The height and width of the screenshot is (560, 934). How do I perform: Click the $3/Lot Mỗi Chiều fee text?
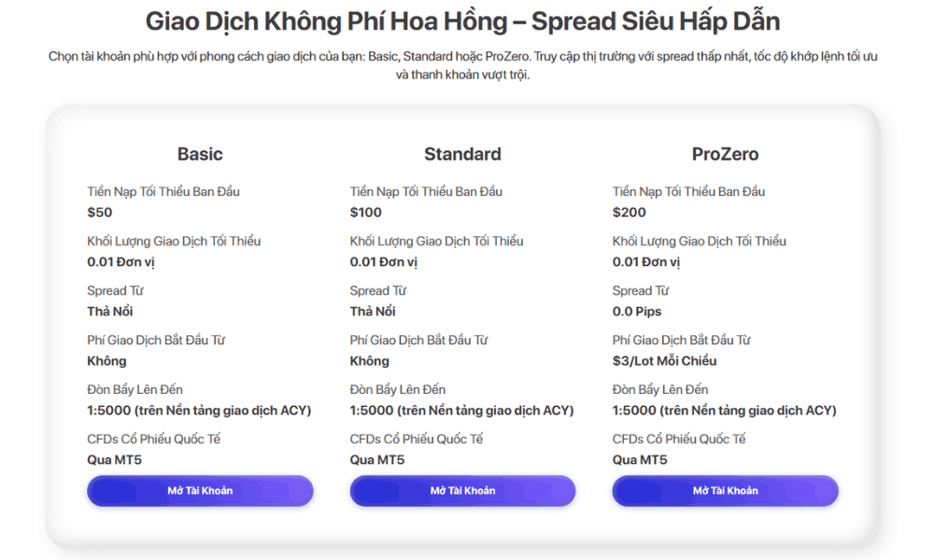pyautogui.click(x=664, y=361)
